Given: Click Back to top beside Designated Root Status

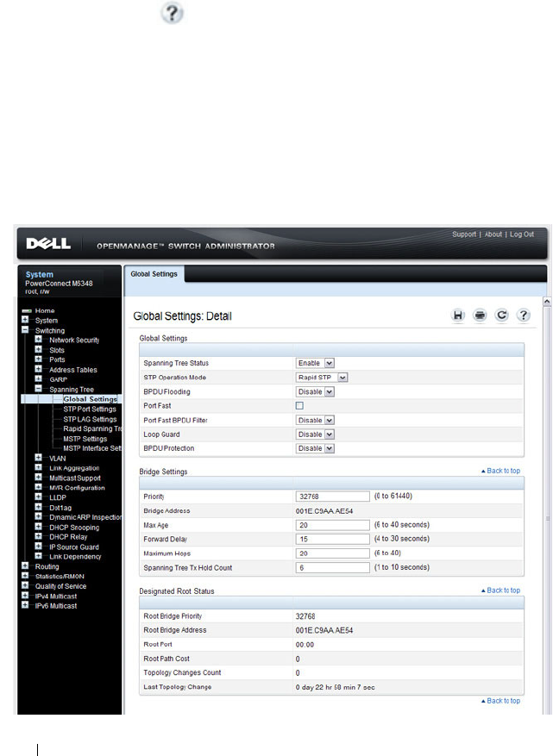Looking at the screenshot, I should (501, 590).
